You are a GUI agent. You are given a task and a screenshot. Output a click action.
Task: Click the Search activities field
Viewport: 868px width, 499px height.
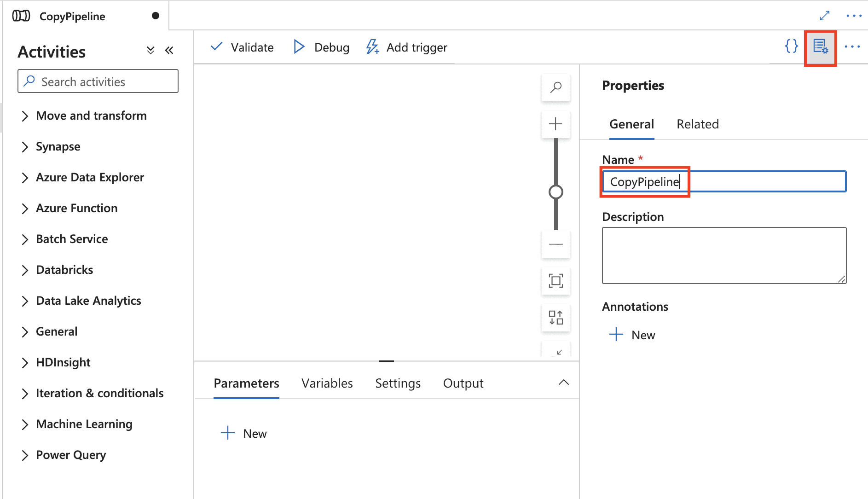pos(98,81)
